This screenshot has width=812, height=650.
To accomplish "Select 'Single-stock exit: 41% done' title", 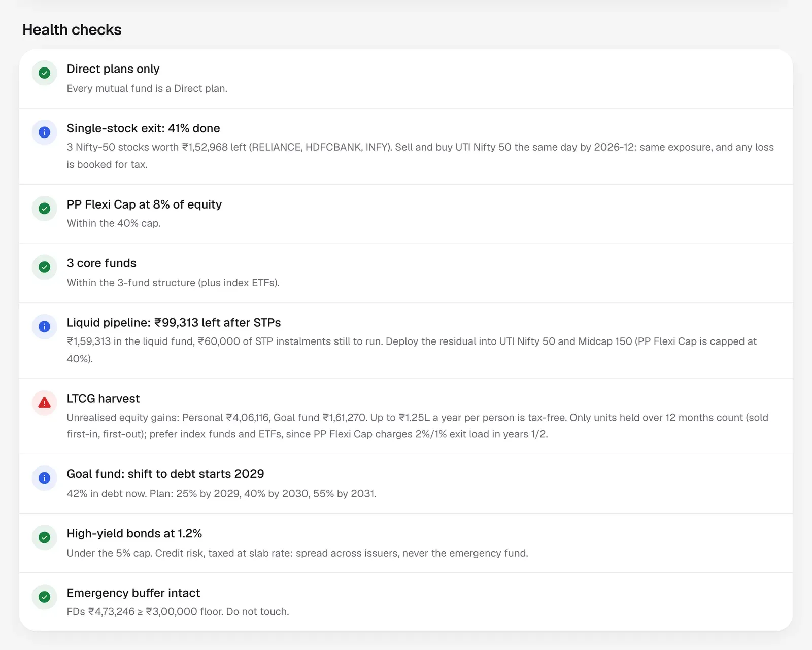I will coord(144,128).
